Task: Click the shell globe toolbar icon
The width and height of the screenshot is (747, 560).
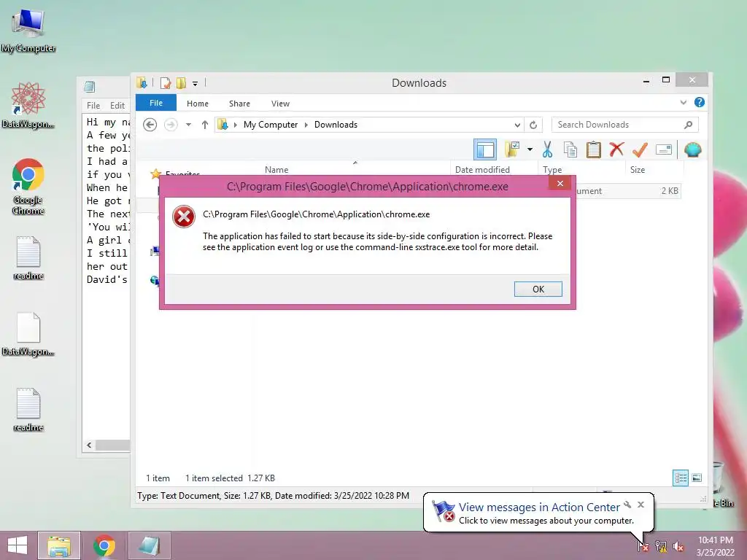Action: pyautogui.click(x=692, y=149)
